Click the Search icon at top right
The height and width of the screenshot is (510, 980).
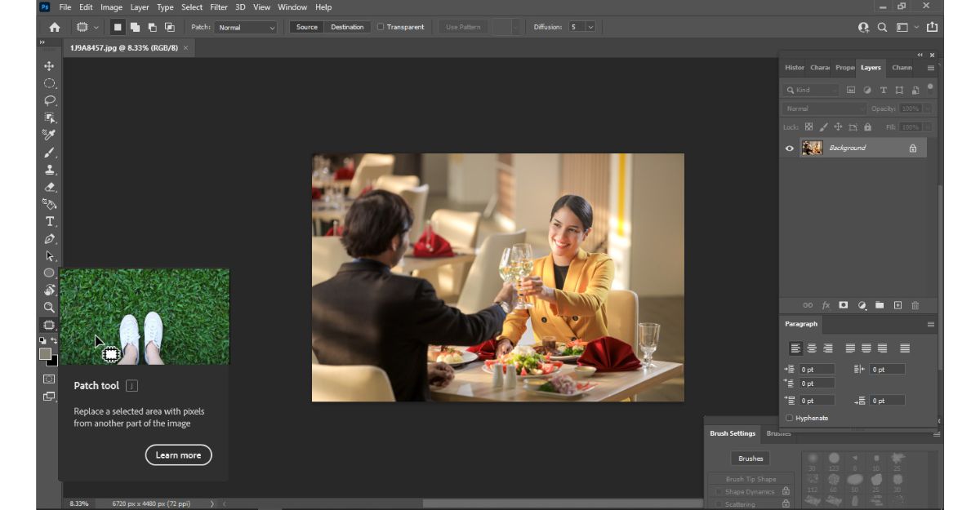[x=882, y=27]
